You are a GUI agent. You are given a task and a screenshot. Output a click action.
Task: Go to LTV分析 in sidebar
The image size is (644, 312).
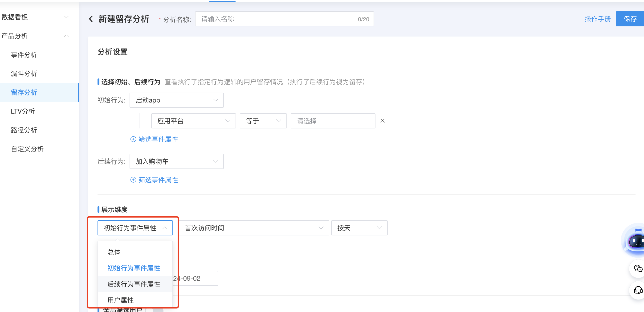[x=23, y=111]
